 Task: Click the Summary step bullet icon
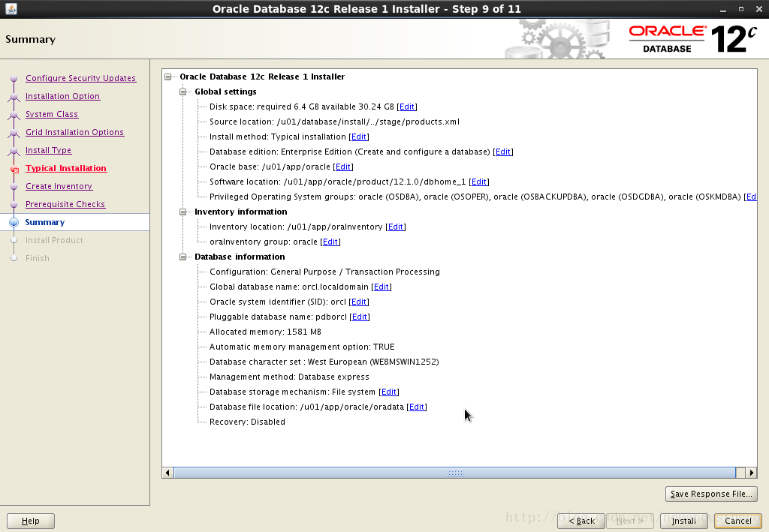click(x=14, y=222)
